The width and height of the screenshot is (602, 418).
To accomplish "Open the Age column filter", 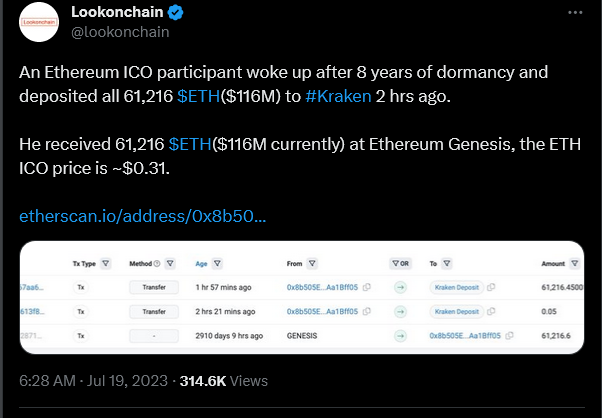I will pos(217,264).
